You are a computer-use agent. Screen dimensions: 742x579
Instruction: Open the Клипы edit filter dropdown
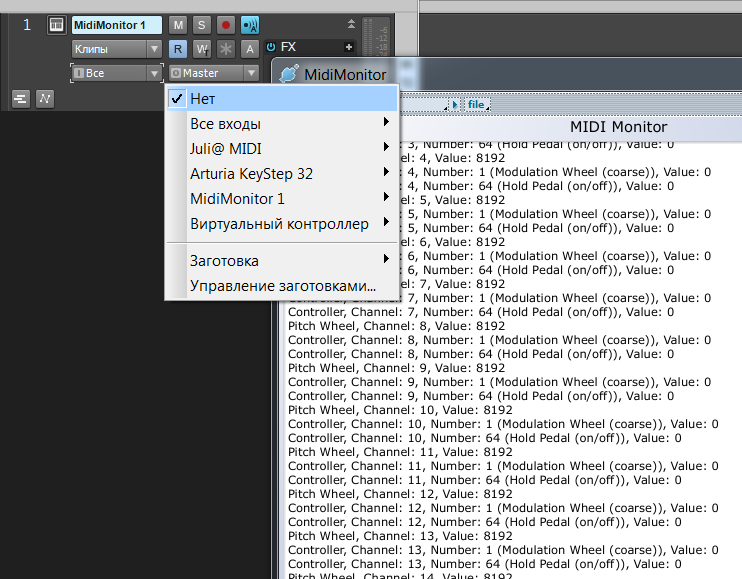tap(117, 49)
